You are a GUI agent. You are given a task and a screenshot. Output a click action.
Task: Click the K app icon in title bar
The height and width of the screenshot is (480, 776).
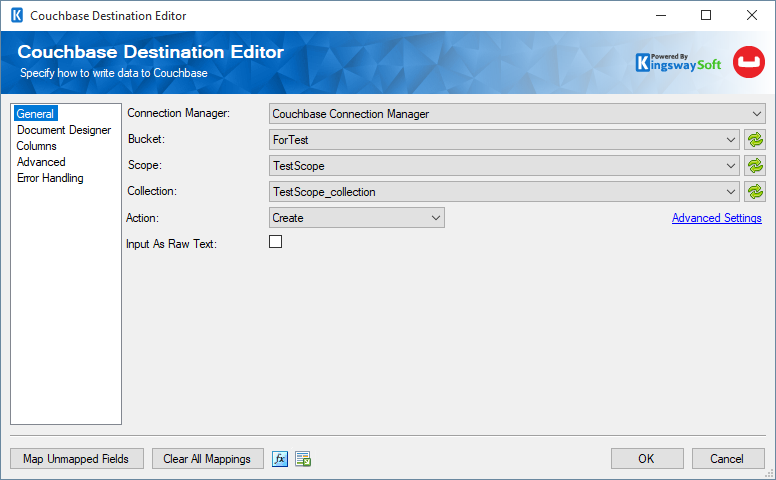coord(17,15)
